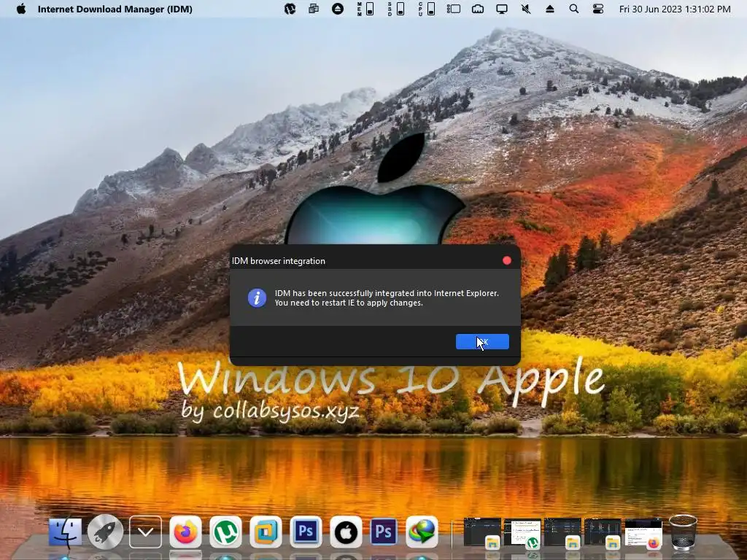This screenshot has width=747, height=560.
Task: Close the IDM browser integration dialog with the red dot
Action: tap(507, 260)
